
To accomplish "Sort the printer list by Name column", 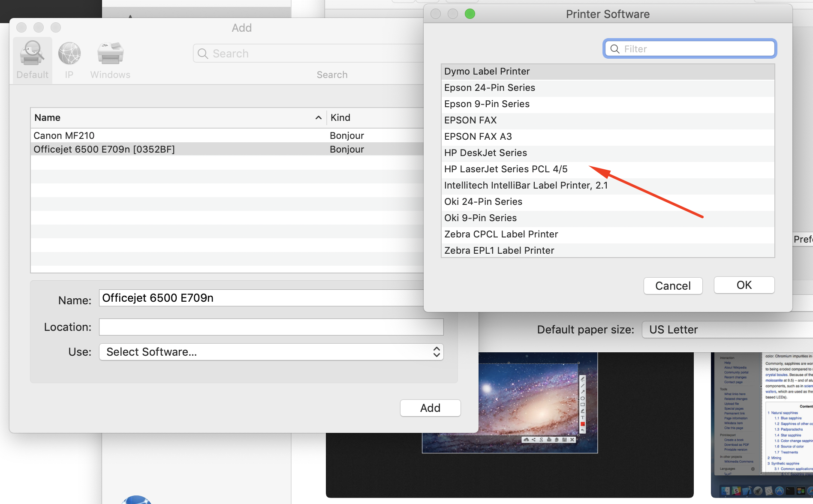I will pyautogui.click(x=178, y=118).
